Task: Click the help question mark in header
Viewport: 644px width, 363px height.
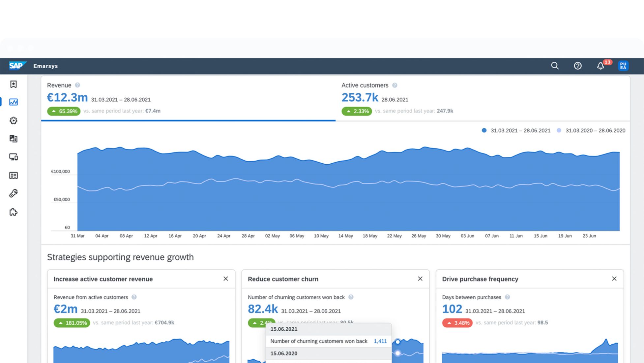Action: (577, 66)
